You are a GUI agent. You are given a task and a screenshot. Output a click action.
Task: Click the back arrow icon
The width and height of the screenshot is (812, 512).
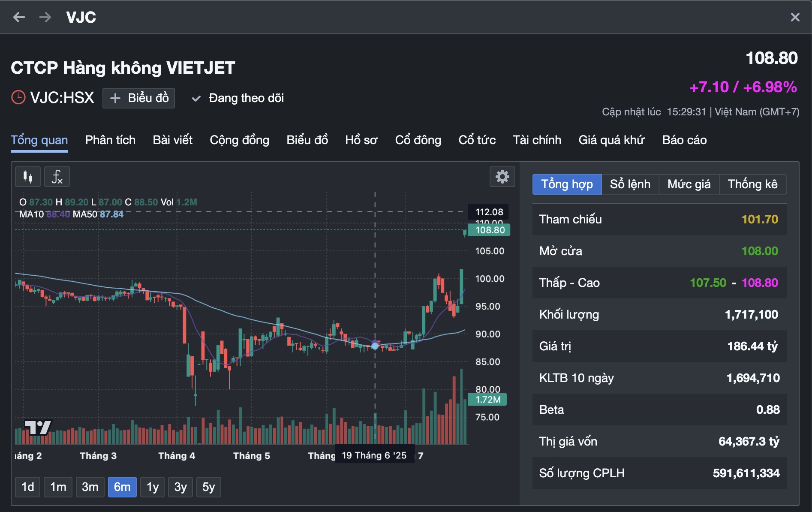(x=19, y=17)
